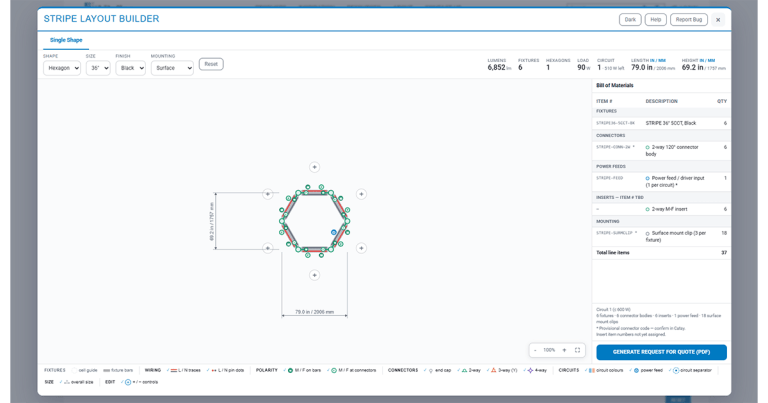Image resolution: width=768 pixels, height=403 pixels.
Task: Click the Load 90 W value
Action: [583, 68]
